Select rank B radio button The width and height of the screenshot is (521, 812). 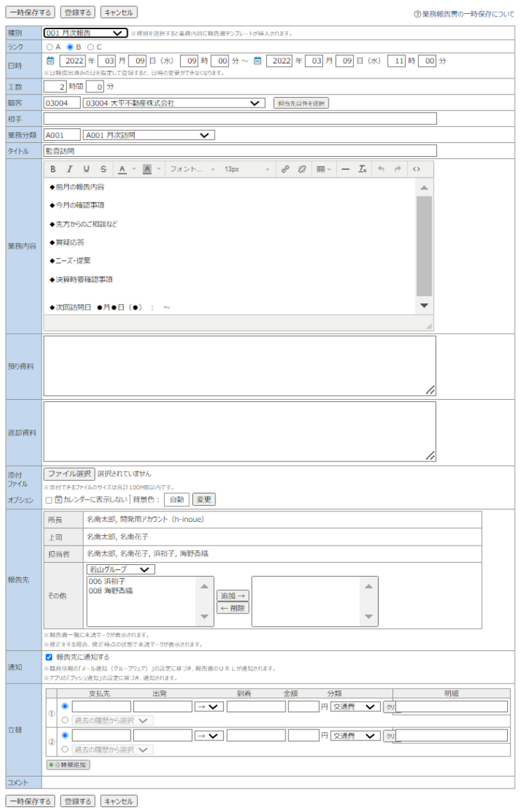click(x=70, y=47)
